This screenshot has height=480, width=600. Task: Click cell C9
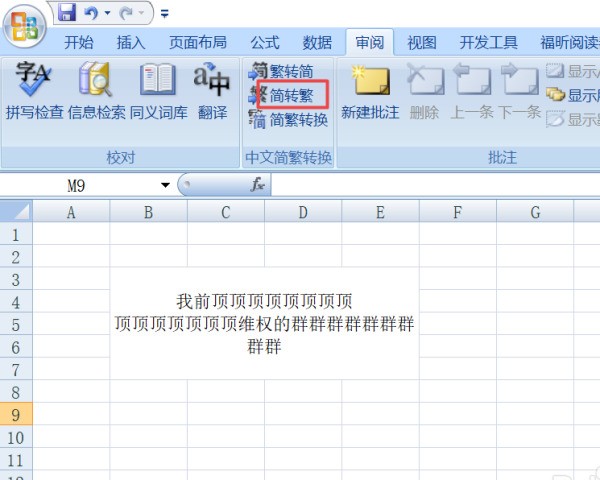point(226,414)
